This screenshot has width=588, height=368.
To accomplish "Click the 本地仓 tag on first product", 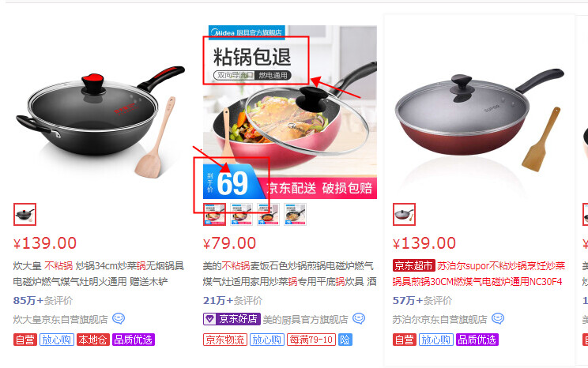I will [93, 340].
